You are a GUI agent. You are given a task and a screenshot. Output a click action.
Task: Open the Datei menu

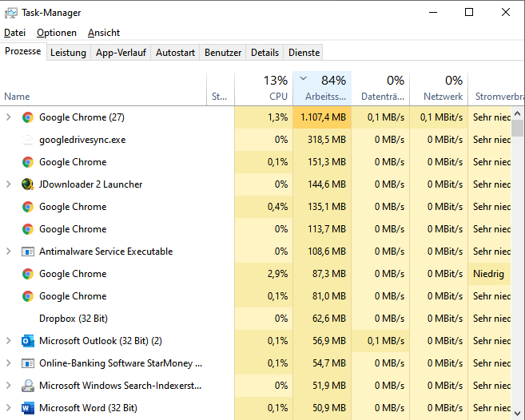[14, 33]
